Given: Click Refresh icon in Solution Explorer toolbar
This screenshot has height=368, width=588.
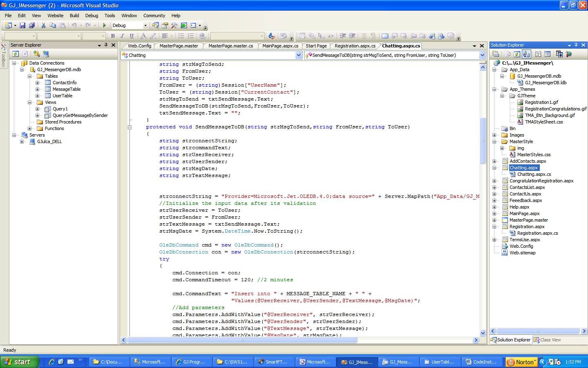Looking at the screenshot, I should [517, 54].
